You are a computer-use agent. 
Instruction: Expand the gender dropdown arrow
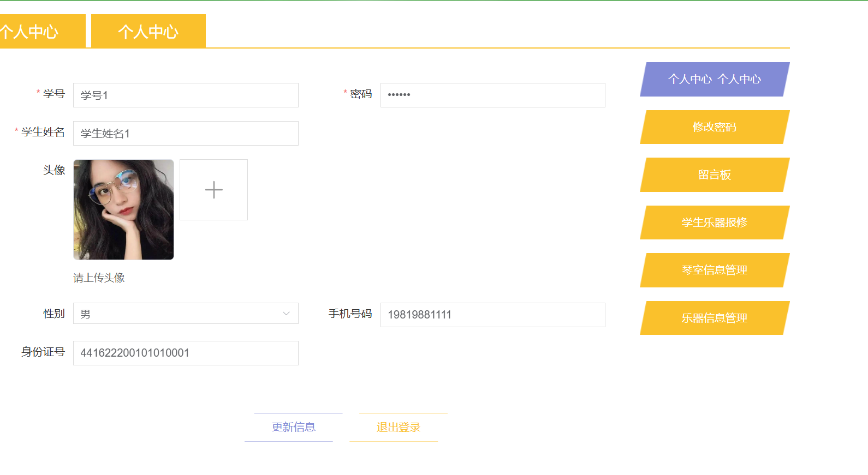(286, 314)
